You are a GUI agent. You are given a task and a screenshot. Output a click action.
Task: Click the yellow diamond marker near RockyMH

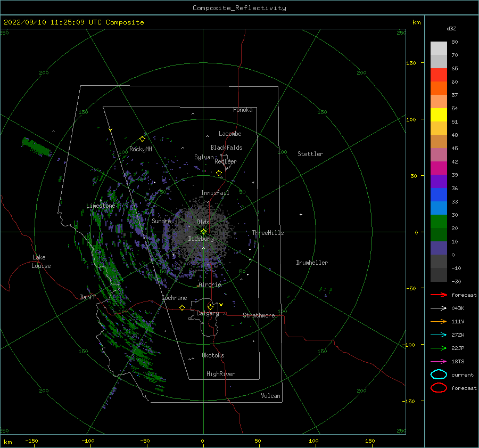click(x=142, y=139)
